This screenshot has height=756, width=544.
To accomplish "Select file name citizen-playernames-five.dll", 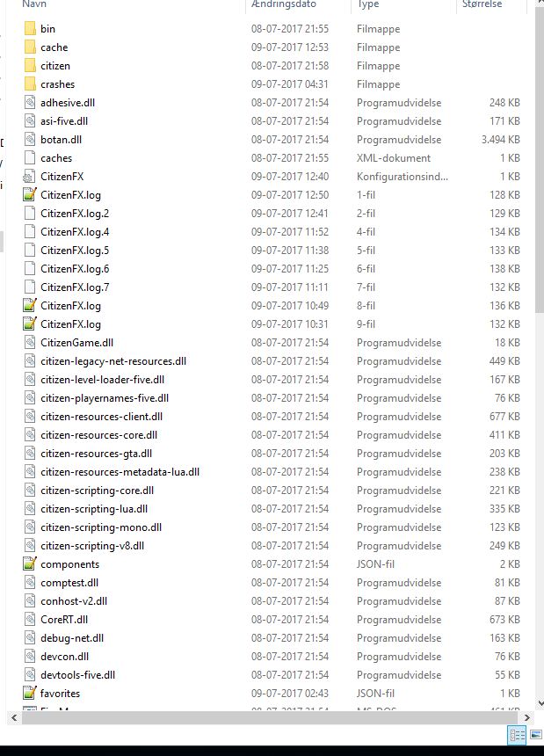I will [x=105, y=398].
